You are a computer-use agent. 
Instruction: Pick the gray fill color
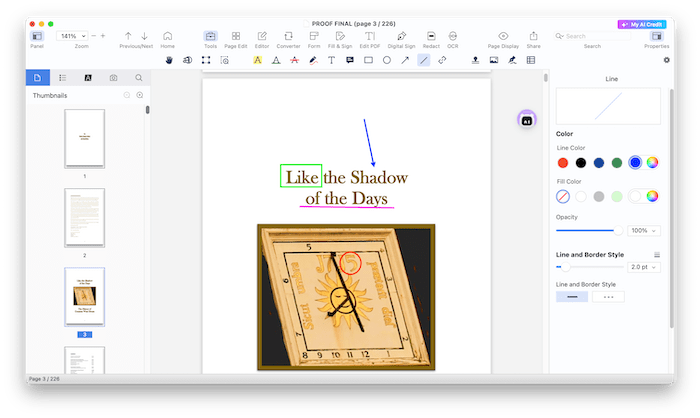coord(599,196)
